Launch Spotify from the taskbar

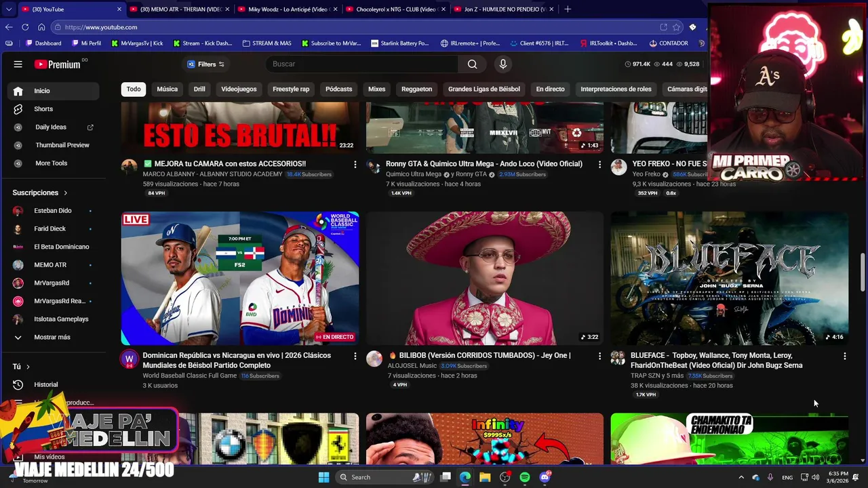[525, 477]
